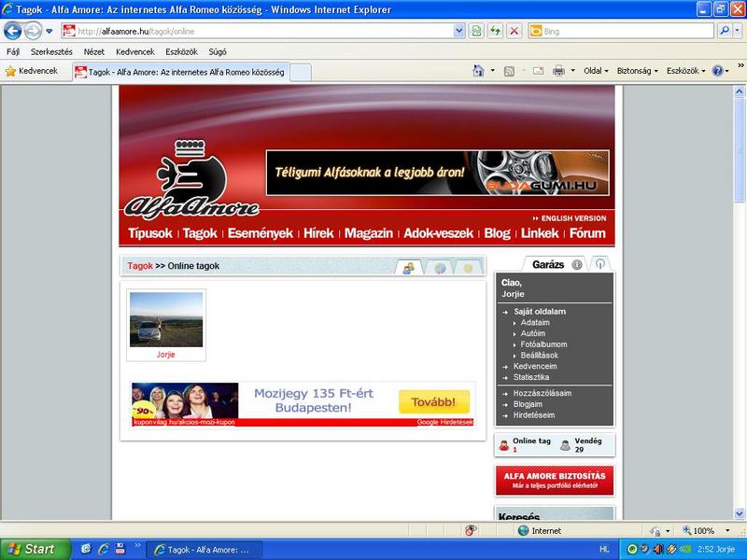Click the page vertical scrollbar thumb
The width and height of the screenshot is (747, 560).
coord(740,151)
